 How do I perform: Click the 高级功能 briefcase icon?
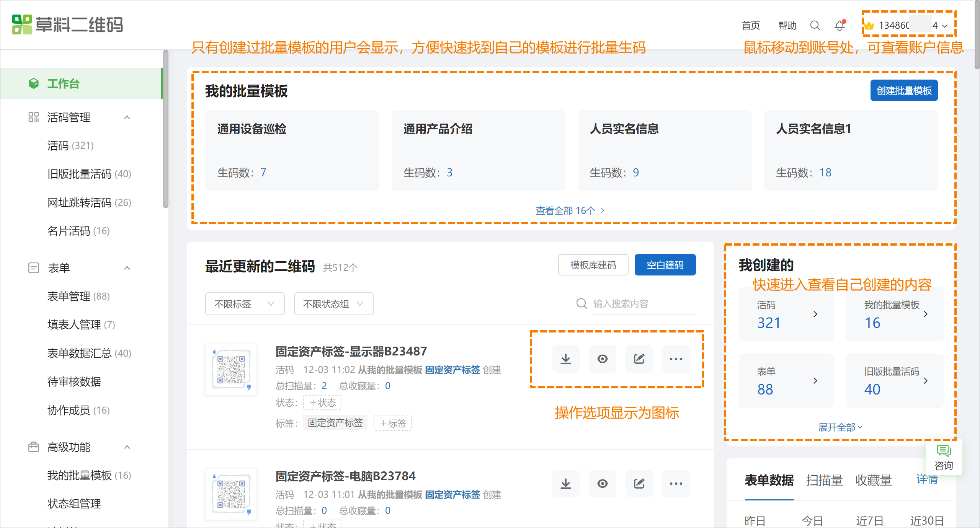coord(34,447)
